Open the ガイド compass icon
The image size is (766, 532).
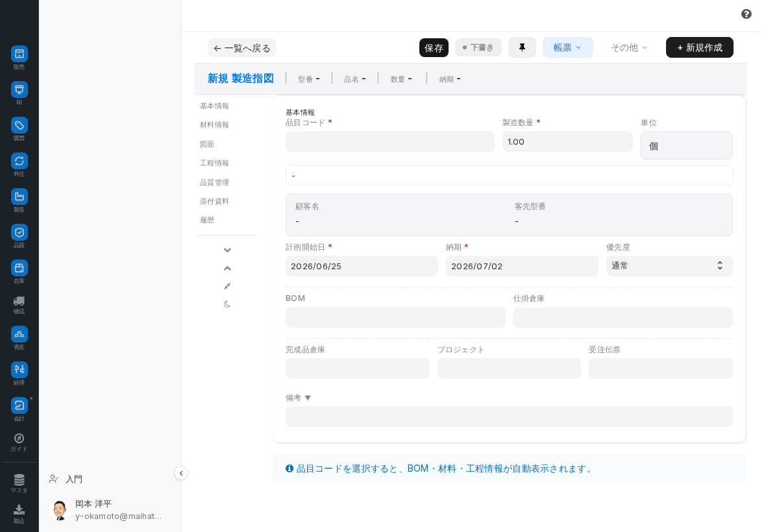[x=19, y=439]
